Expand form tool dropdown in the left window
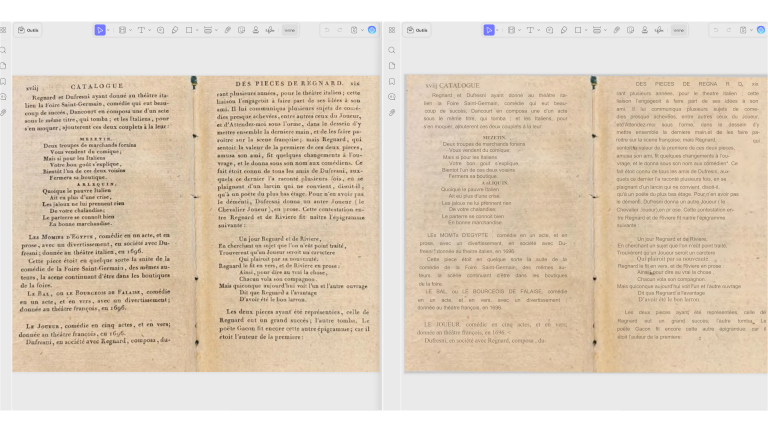 pos(216,30)
